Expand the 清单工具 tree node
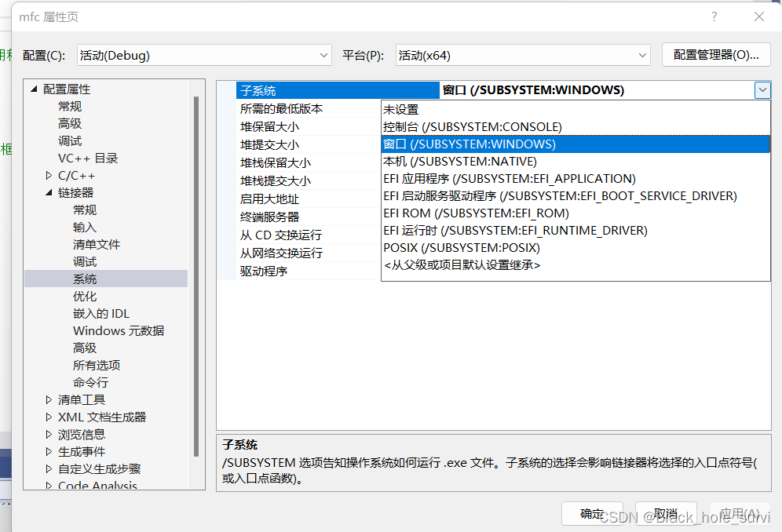Image resolution: width=782 pixels, height=532 pixels. pyautogui.click(x=49, y=399)
